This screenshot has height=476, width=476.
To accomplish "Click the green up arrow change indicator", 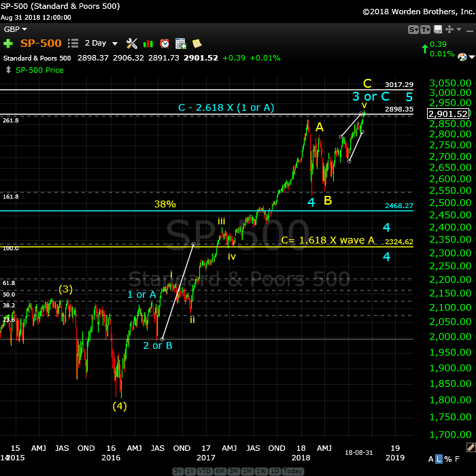I will [425, 48].
